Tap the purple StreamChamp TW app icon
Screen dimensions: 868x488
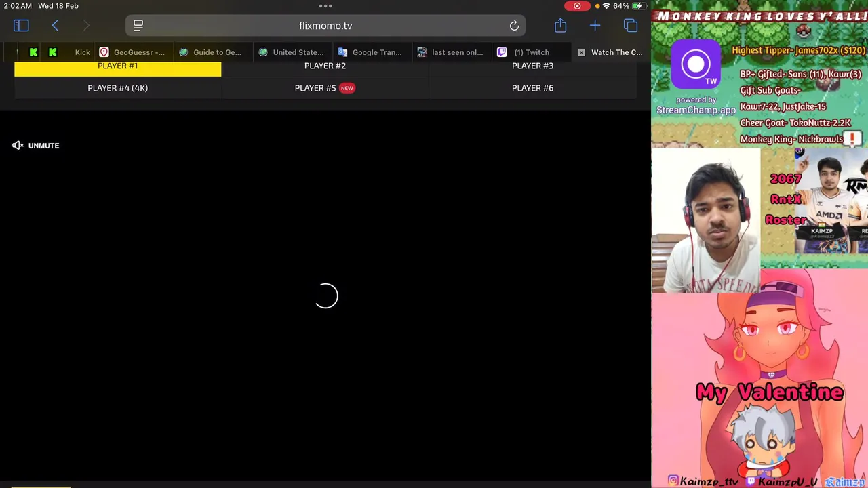coord(696,64)
